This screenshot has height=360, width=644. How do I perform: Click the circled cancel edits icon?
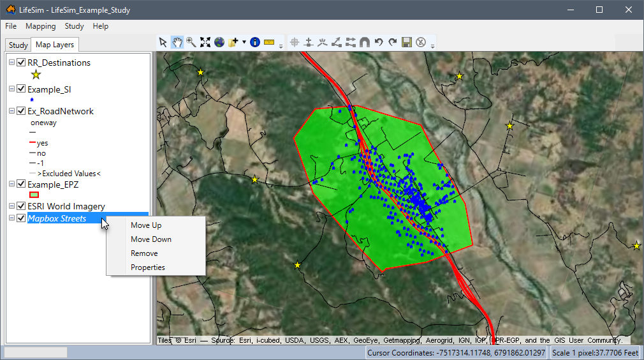421,42
